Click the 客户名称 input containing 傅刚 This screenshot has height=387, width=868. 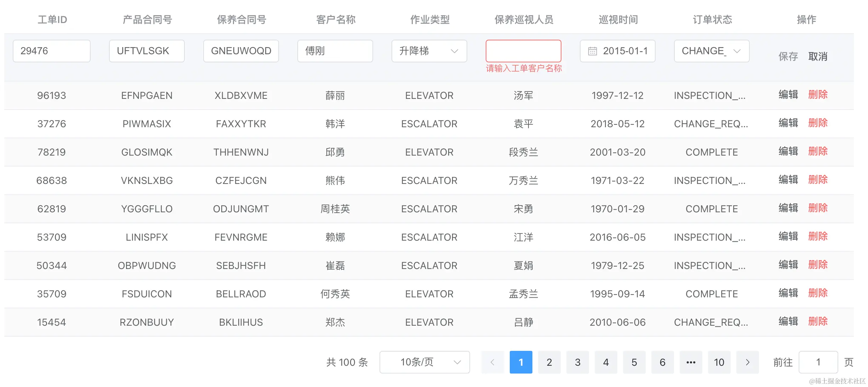tap(335, 51)
